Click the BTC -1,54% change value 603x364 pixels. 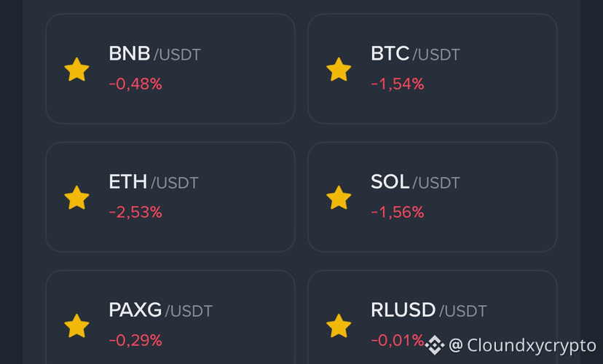click(397, 84)
